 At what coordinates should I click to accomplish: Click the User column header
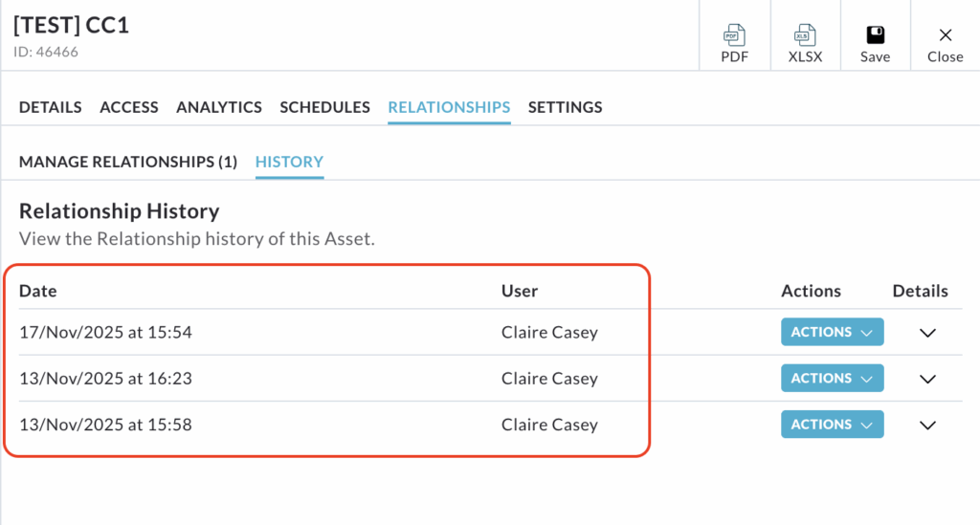520,291
